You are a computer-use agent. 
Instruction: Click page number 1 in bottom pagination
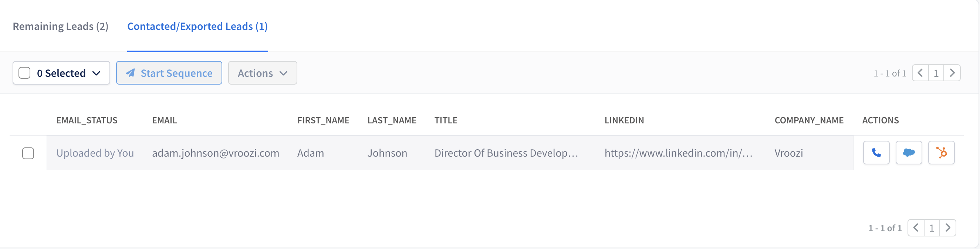click(x=932, y=228)
